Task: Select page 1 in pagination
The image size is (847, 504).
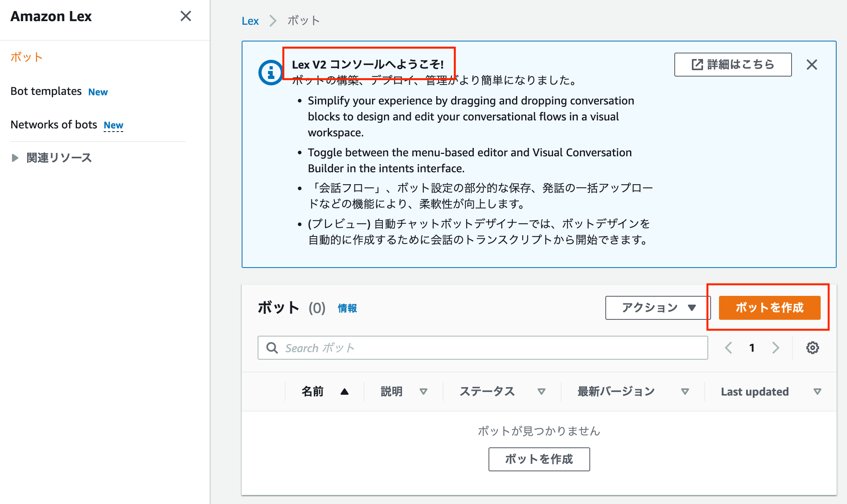Action: pos(752,348)
